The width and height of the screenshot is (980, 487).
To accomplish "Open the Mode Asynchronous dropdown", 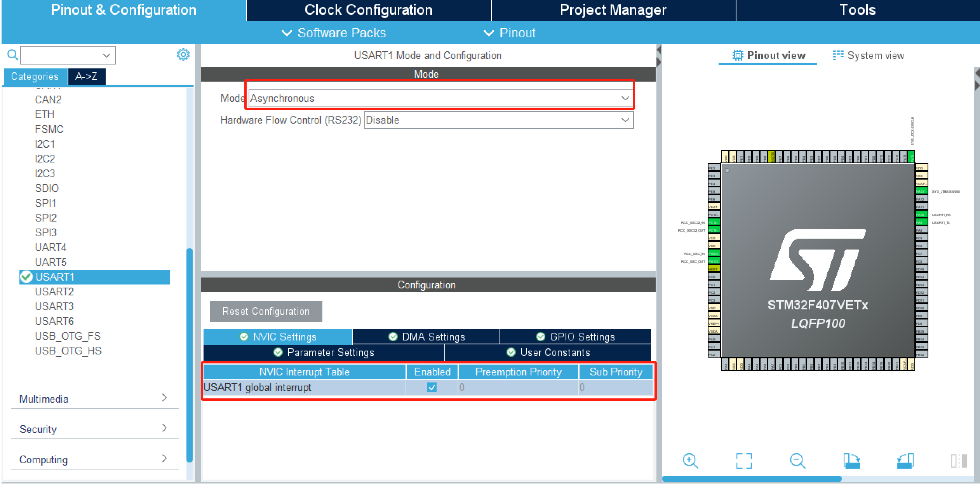I will coord(440,98).
